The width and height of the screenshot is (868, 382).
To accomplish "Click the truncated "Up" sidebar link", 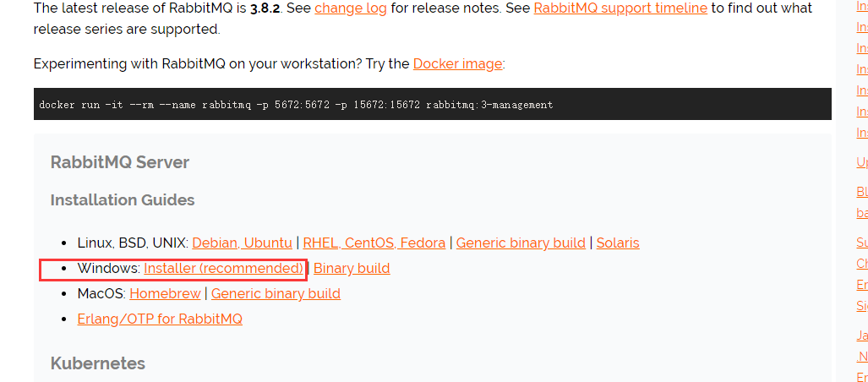I will (x=862, y=162).
